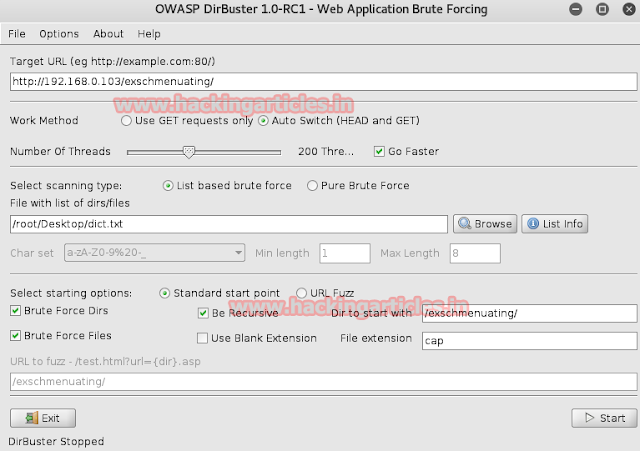This screenshot has height=451, width=640.
Task: Click the Number Of Threads slider handle
Action: 189,152
